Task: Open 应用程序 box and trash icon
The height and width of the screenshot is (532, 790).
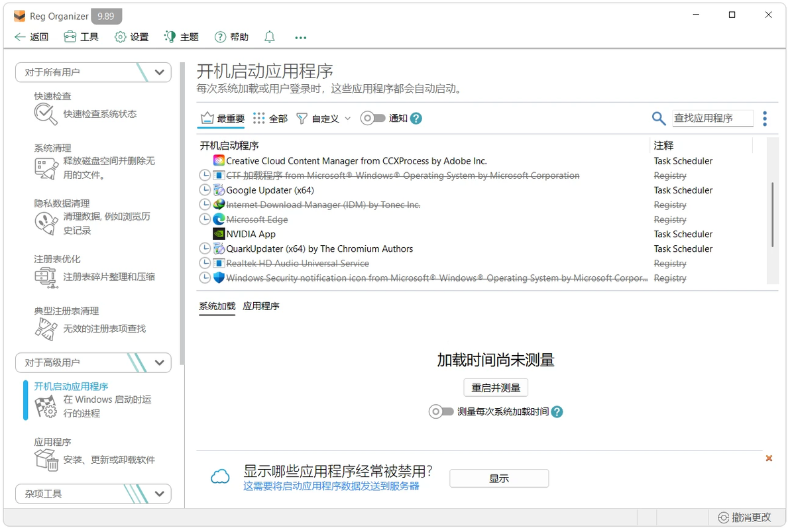Action: [x=46, y=460]
